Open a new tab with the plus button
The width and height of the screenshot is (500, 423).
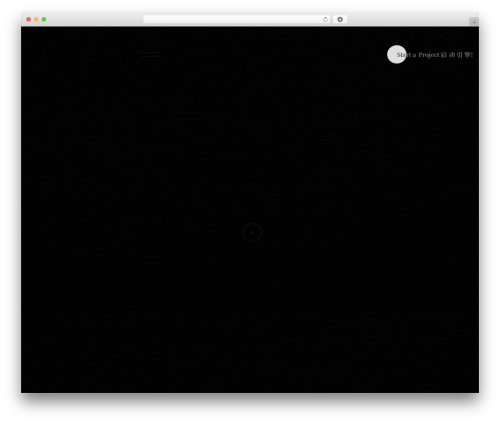click(474, 22)
